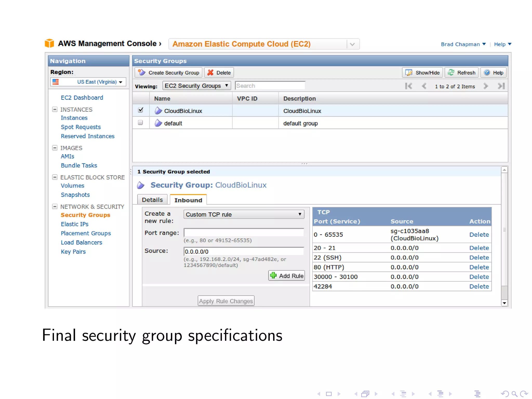Click the Port range input field

coord(244,232)
